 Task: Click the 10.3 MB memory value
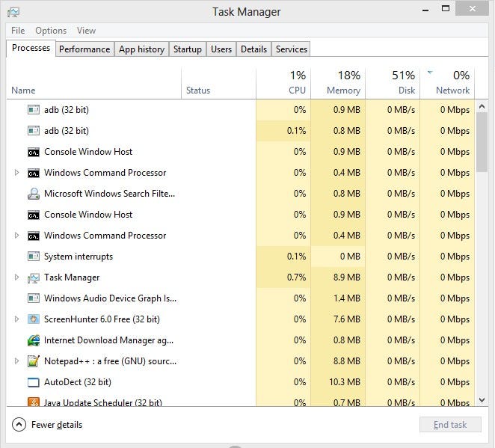[x=345, y=382]
